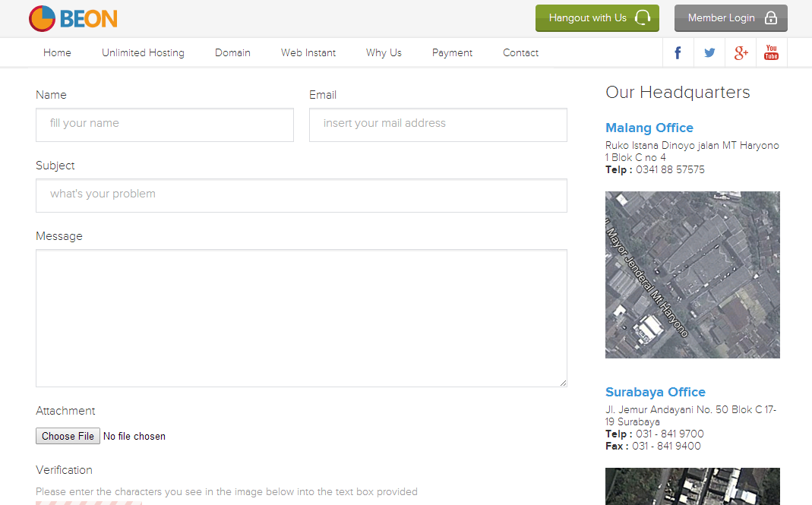Image resolution: width=812 pixels, height=505 pixels.
Task: Open the YouTube social icon
Action: 771,52
